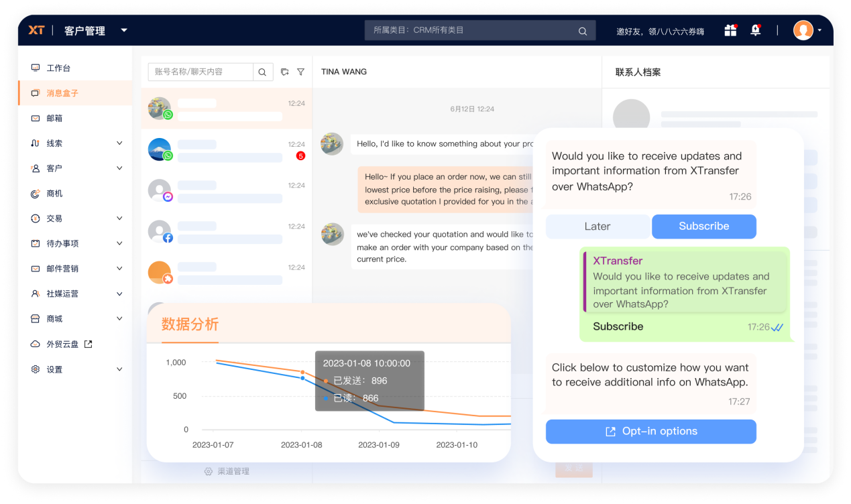Open the Messenger conversation row
This screenshot has width=851, height=504.
pos(227,190)
